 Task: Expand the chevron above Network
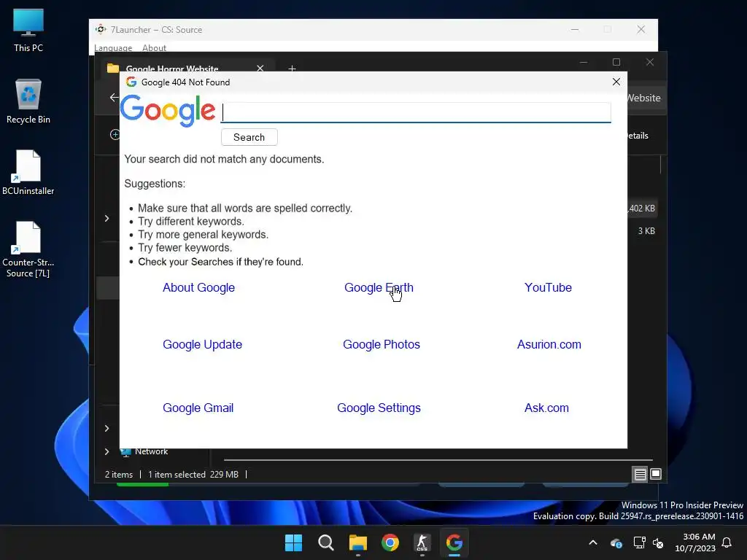tap(107, 428)
